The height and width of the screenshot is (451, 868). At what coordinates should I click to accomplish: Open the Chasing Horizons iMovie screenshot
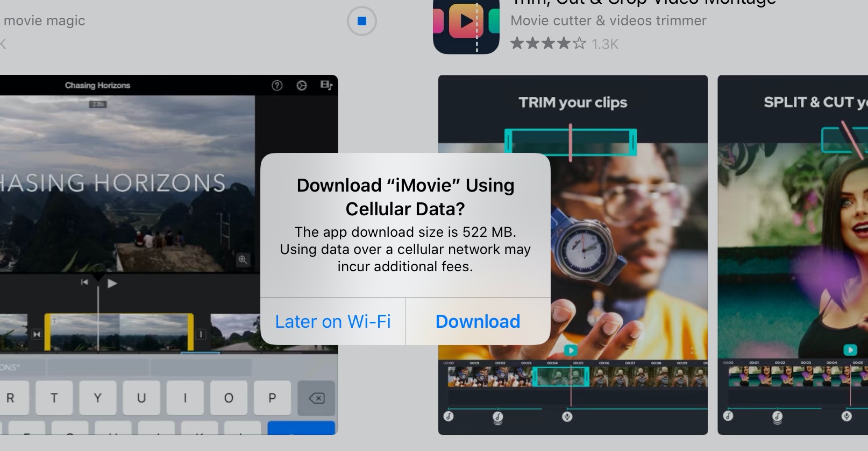tap(169, 255)
